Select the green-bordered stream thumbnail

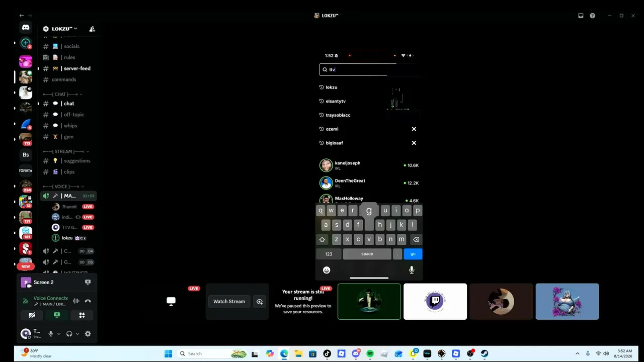[x=369, y=302]
